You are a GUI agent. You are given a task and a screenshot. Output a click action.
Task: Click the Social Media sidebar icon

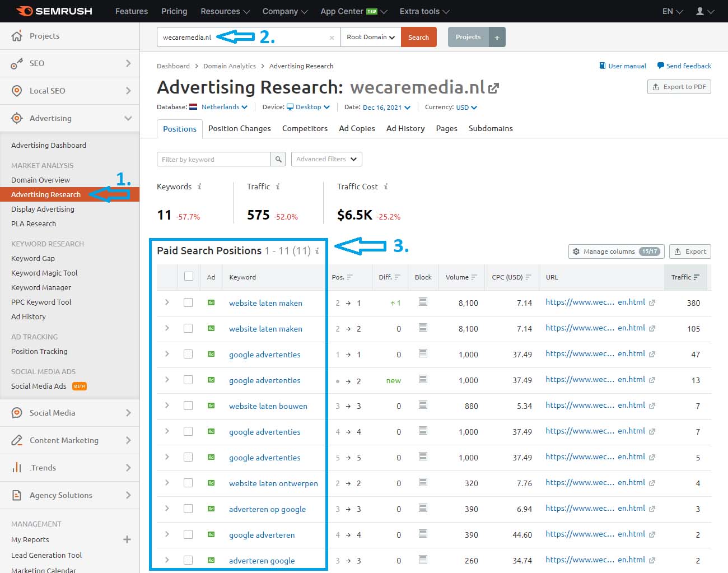pos(17,413)
